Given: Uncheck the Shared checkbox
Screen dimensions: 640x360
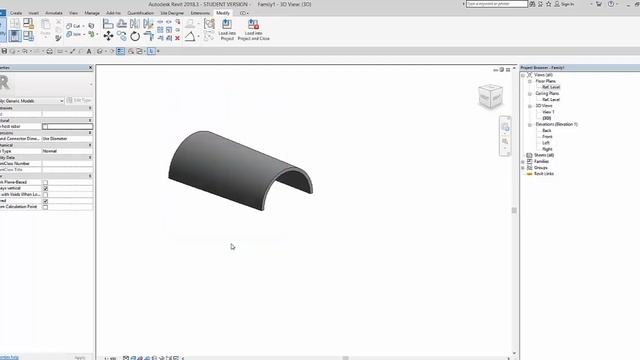Looking at the screenshot, I should coord(45,201).
